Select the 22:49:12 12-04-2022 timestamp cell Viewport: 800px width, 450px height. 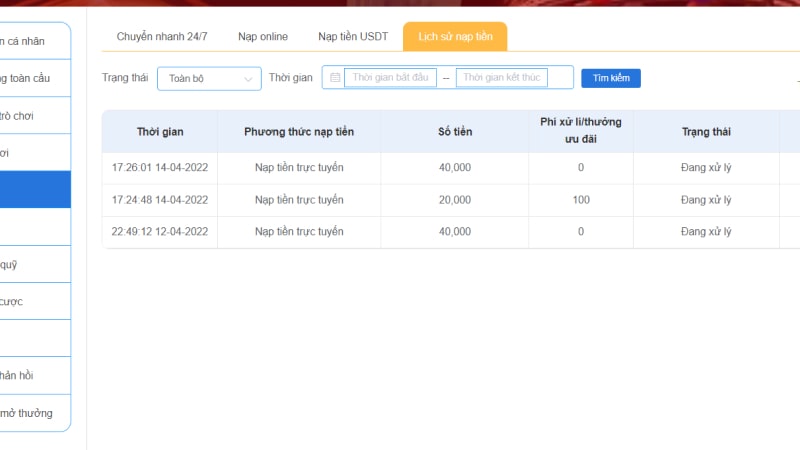(160, 232)
